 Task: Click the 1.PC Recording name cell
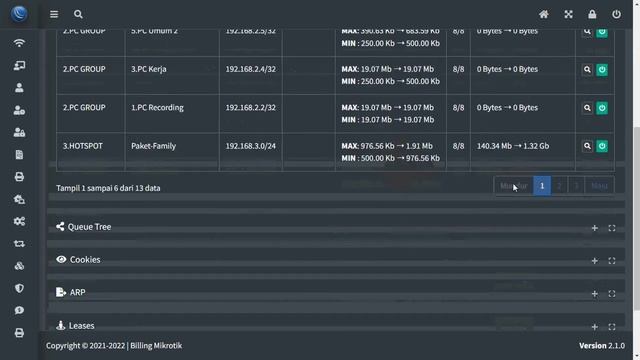pyautogui.click(x=172, y=113)
